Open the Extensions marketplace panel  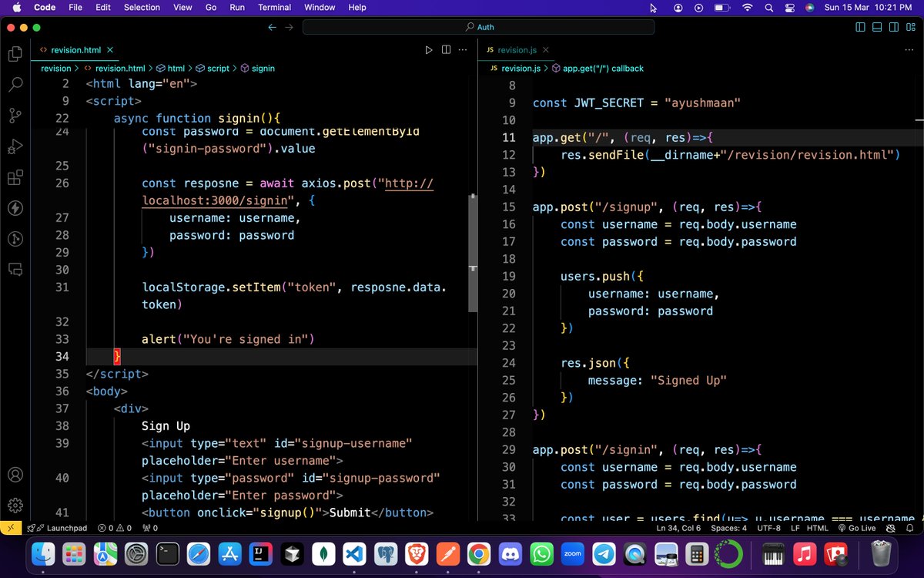click(x=15, y=177)
